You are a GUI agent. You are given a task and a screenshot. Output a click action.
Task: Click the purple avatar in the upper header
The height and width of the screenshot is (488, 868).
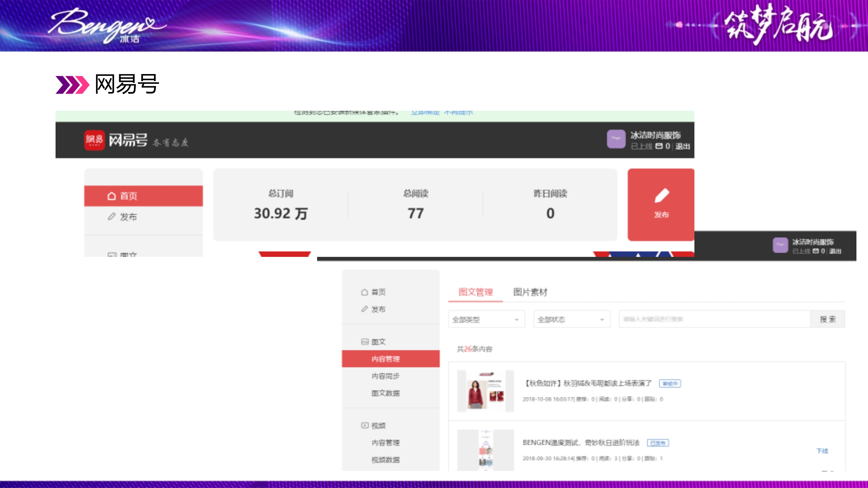coord(616,139)
